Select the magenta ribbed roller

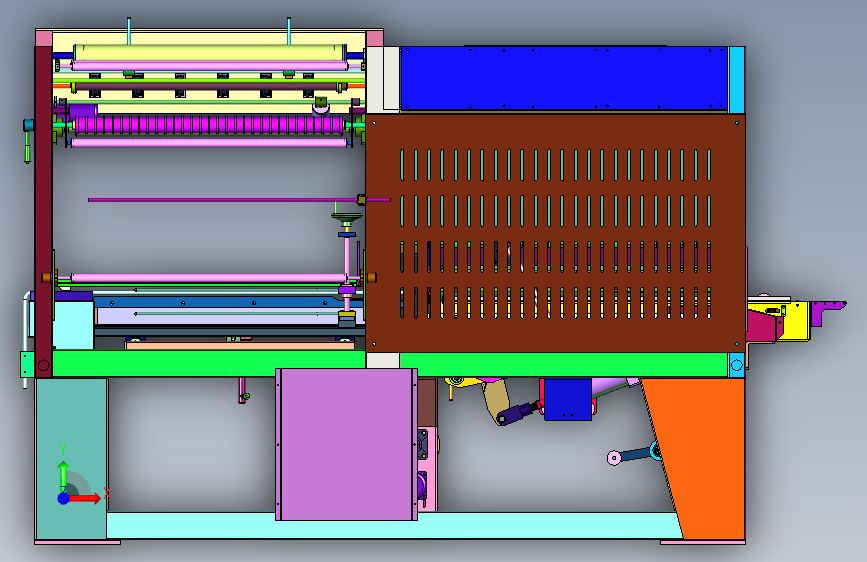coord(209,125)
